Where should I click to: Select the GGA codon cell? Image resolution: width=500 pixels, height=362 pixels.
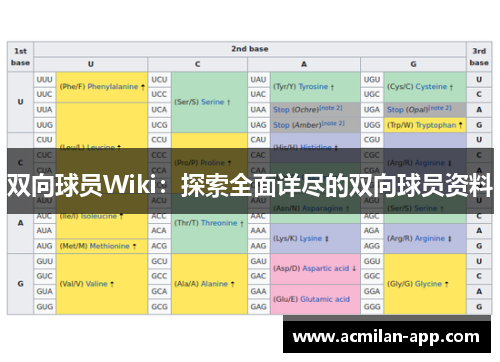372,291
